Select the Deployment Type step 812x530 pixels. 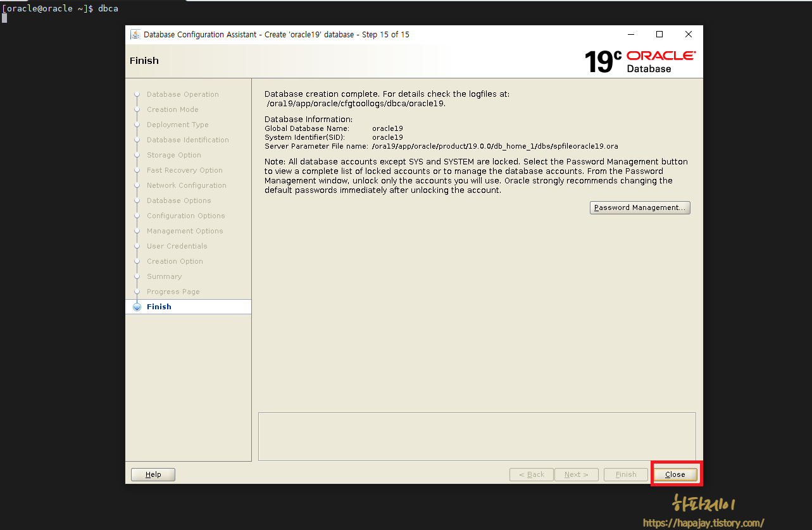pyautogui.click(x=178, y=125)
